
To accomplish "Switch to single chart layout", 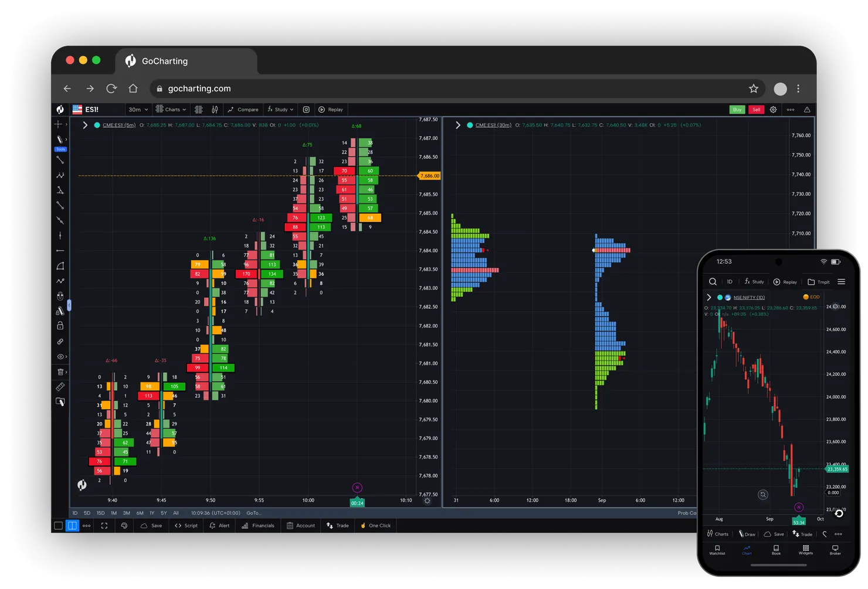I will click(x=58, y=526).
